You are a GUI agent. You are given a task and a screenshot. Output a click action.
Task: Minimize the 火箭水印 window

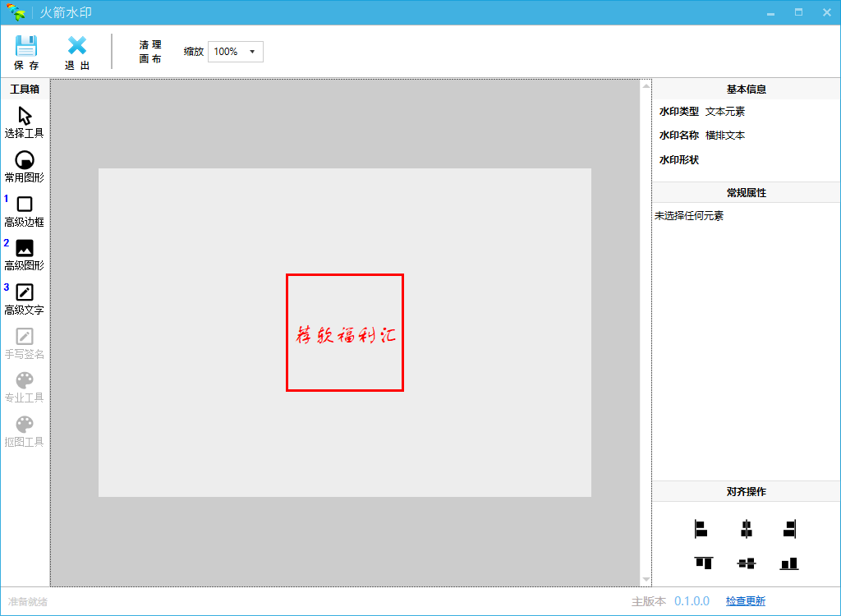[770, 12]
